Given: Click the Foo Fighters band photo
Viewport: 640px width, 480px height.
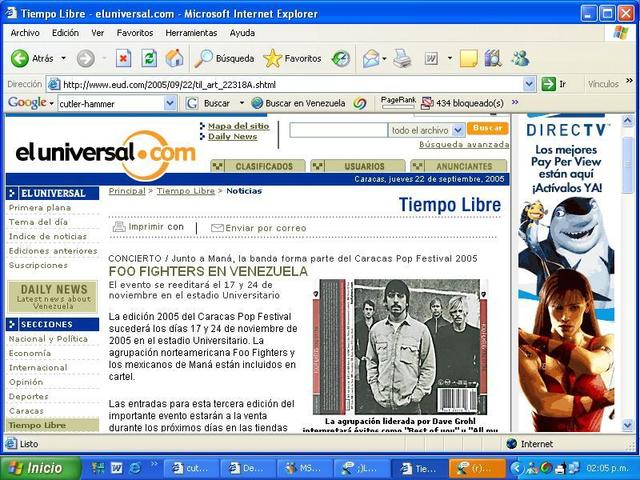Looking at the screenshot, I should point(400,347).
